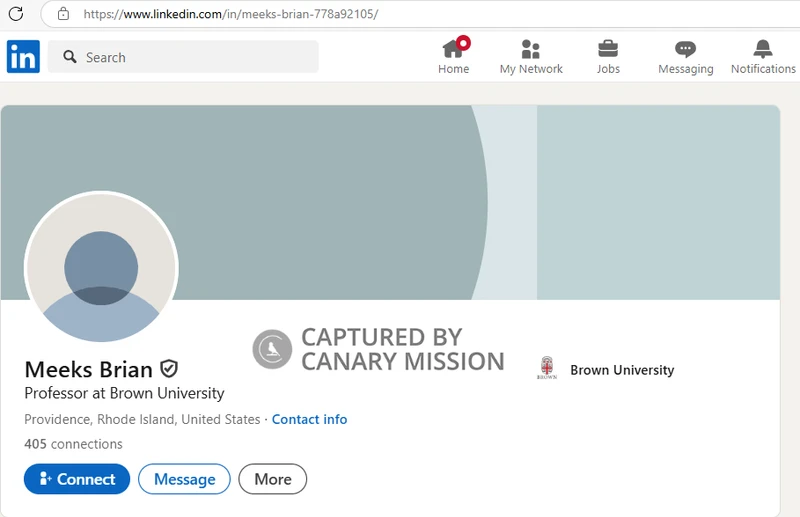800x517 pixels.
Task: Open the Home feed icon
Action: [454, 48]
